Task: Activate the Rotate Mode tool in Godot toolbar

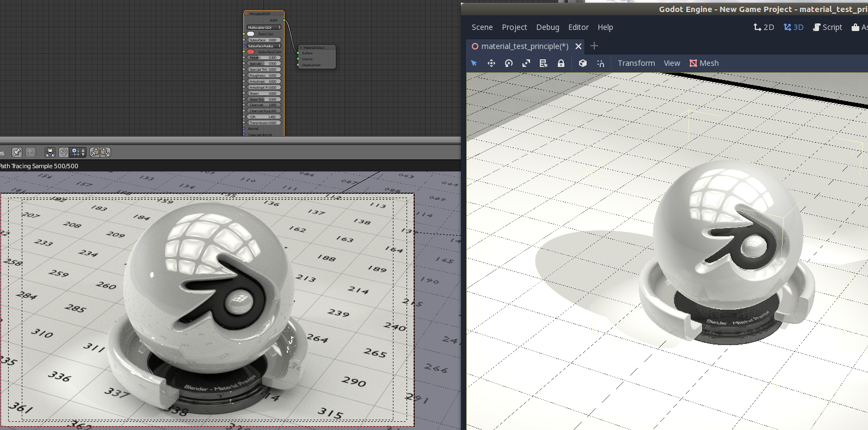Action: point(509,63)
